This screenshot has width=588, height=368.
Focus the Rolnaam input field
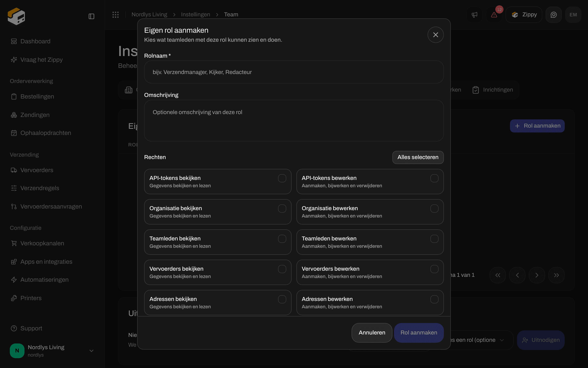[294, 72]
